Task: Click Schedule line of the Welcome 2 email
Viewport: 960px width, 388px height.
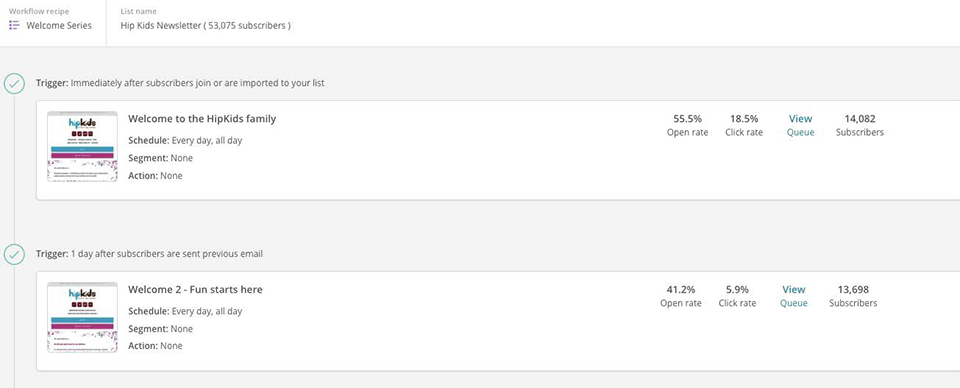Action: tap(185, 311)
